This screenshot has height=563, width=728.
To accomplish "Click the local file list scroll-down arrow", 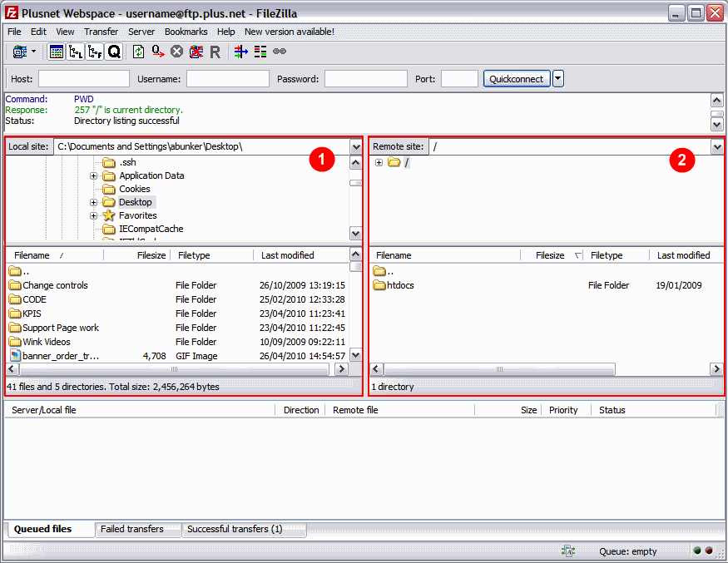I will click(x=355, y=356).
